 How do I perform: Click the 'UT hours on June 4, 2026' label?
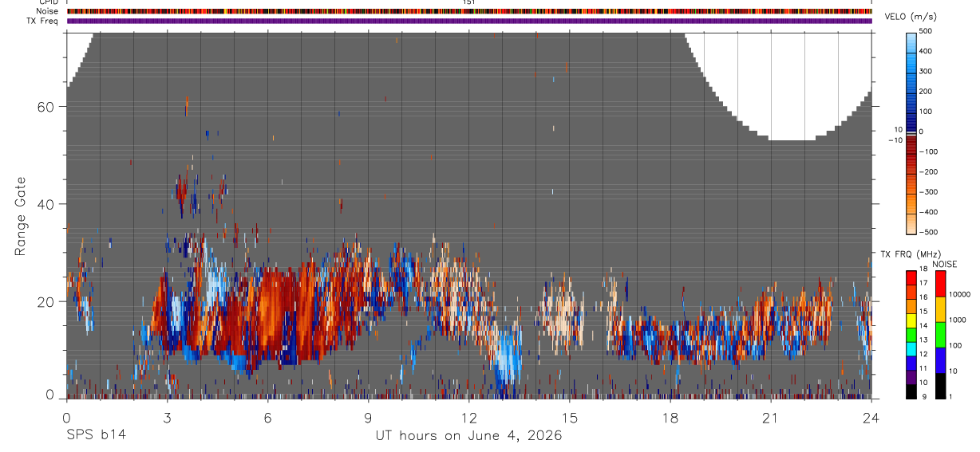pos(469,435)
